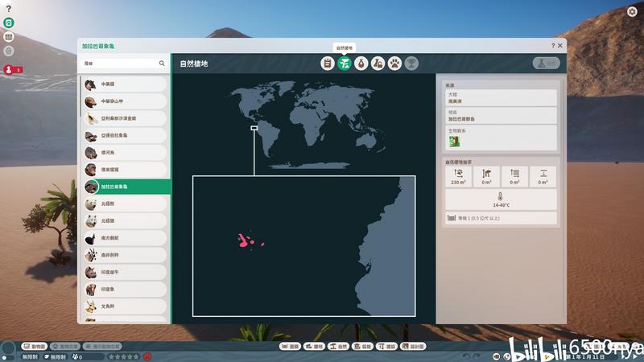Click the location marker box on world map
Image resolution: width=644 pixels, height=362 pixels.
[x=254, y=128]
